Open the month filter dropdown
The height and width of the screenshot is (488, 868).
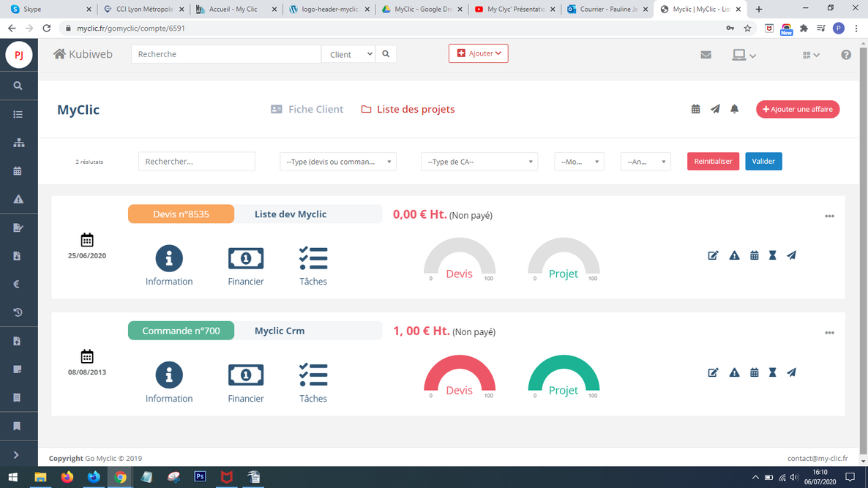click(579, 162)
